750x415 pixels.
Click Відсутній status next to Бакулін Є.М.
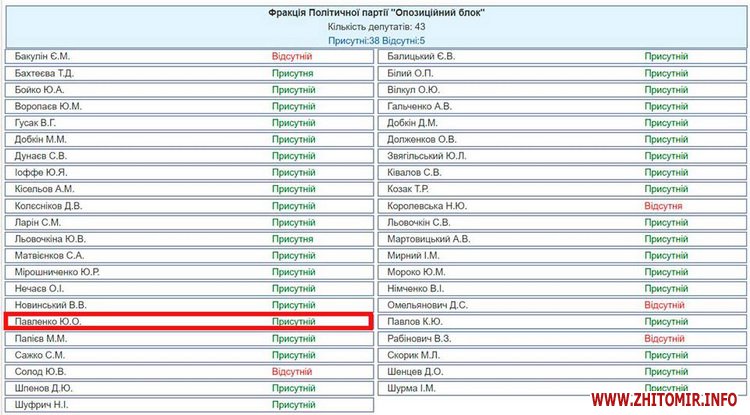click(293, 57)
